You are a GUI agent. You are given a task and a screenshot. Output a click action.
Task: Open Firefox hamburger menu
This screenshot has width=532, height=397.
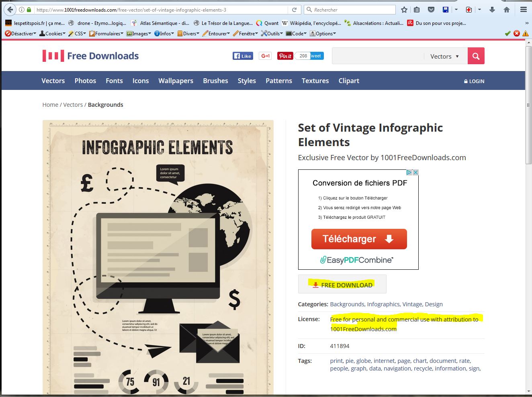pos(523,10)
